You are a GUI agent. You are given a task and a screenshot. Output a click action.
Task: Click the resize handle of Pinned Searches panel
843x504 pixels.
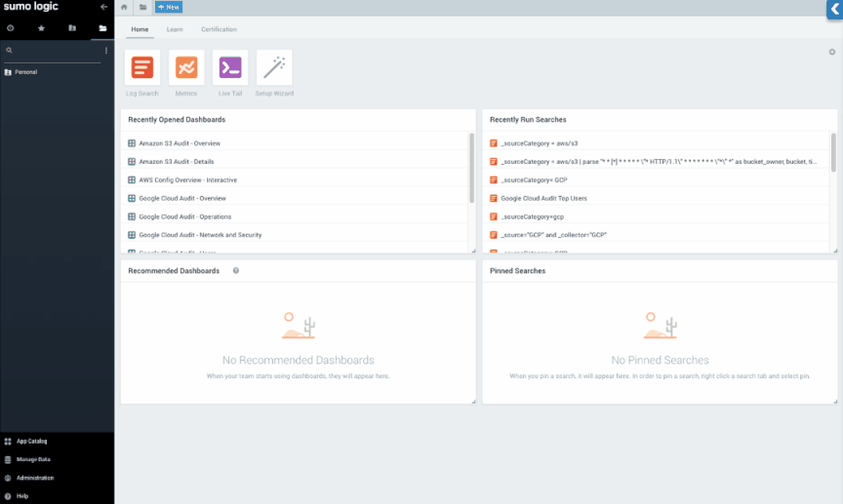click(835, 402)
